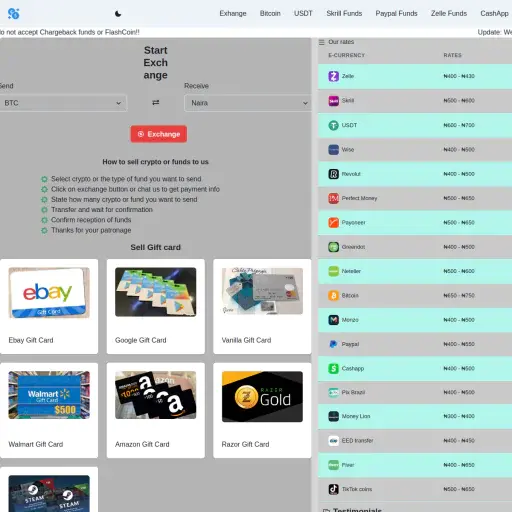The width and height of the screenshot is (512, 512).
Task: Open the Bitcoin nav menu item
Action: tap(270, 13)
